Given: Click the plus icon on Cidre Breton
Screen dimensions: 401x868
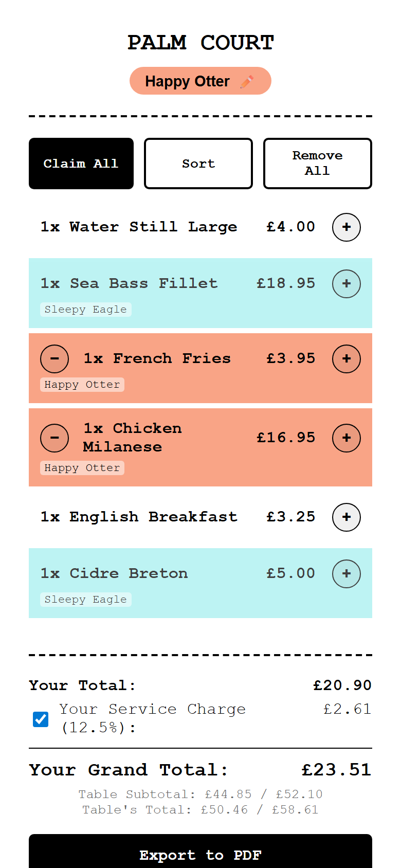Looking at the screenshot, I should (346, 573).
